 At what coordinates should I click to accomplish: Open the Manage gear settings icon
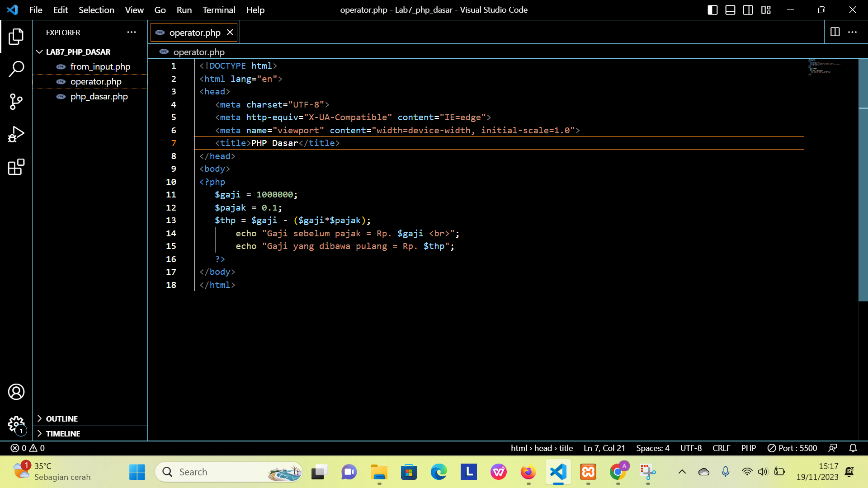coord(16,424)
